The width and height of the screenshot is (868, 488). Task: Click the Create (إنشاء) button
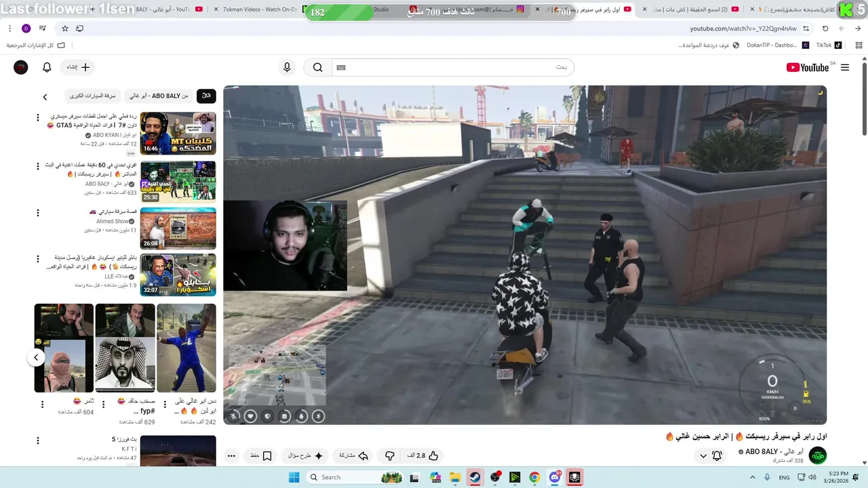point(77,67)
